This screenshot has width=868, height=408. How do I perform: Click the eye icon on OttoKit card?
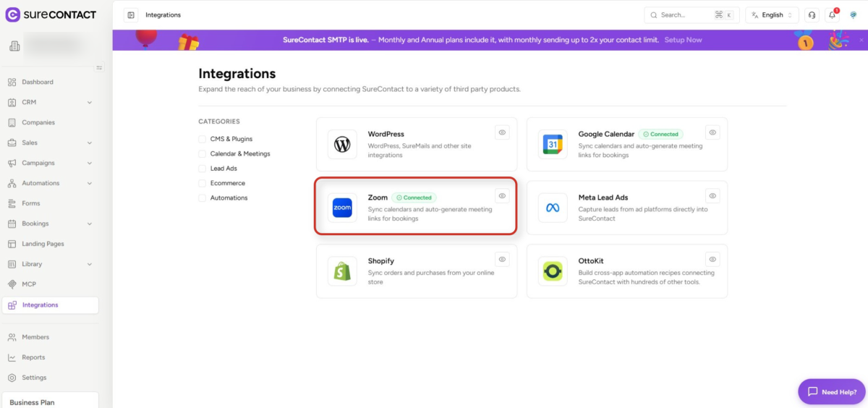coord(712,259)
